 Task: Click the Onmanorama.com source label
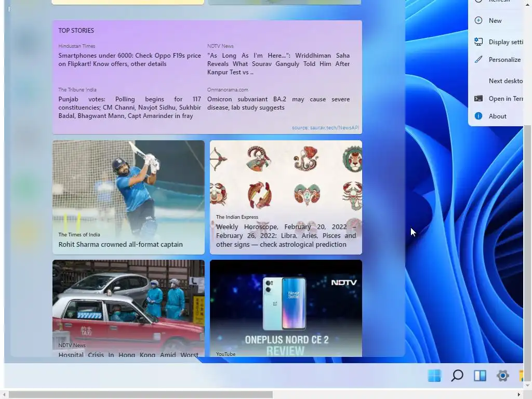click(228, 89)
